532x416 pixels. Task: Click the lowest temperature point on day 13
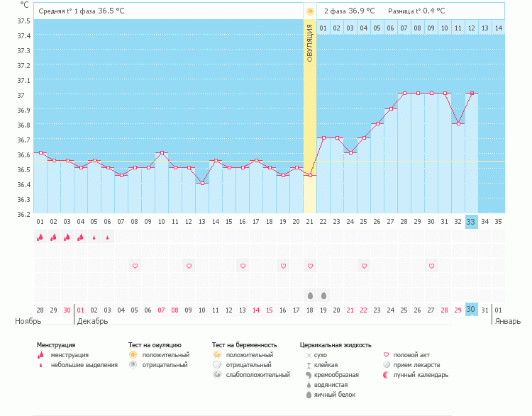point(202,183)
